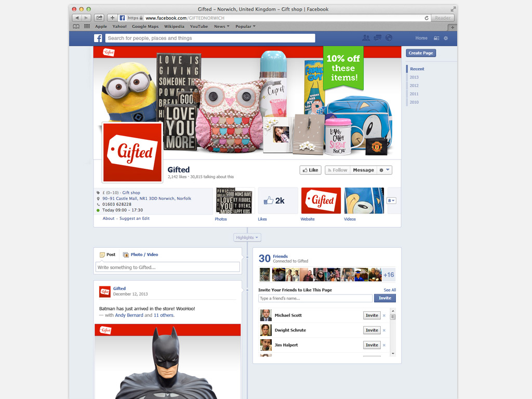The width and height of the screenshot is (532, 399).
Task: Open the Photos app thumbnail
Action: coord(234,201)
